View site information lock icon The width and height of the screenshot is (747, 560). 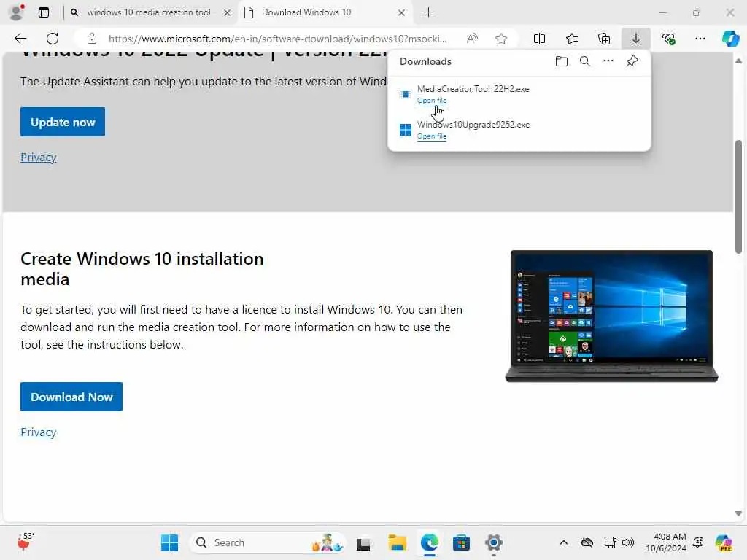pos(92,39)
